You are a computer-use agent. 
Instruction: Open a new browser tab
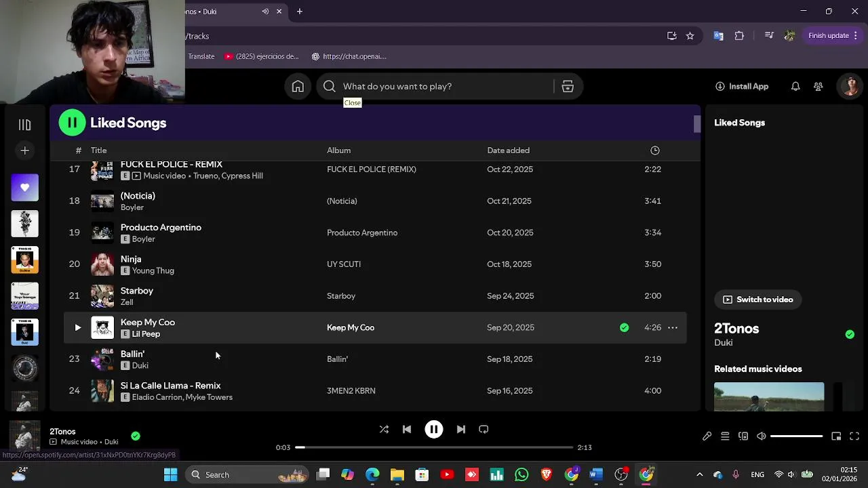pyautogui.click(x=300, y=12)
